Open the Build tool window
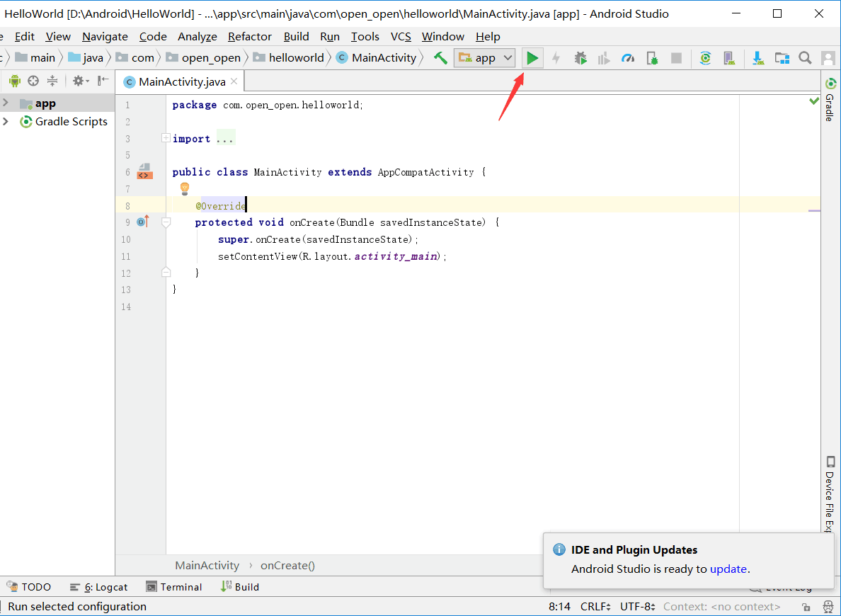The image size is (841, 616). (240, 587)
